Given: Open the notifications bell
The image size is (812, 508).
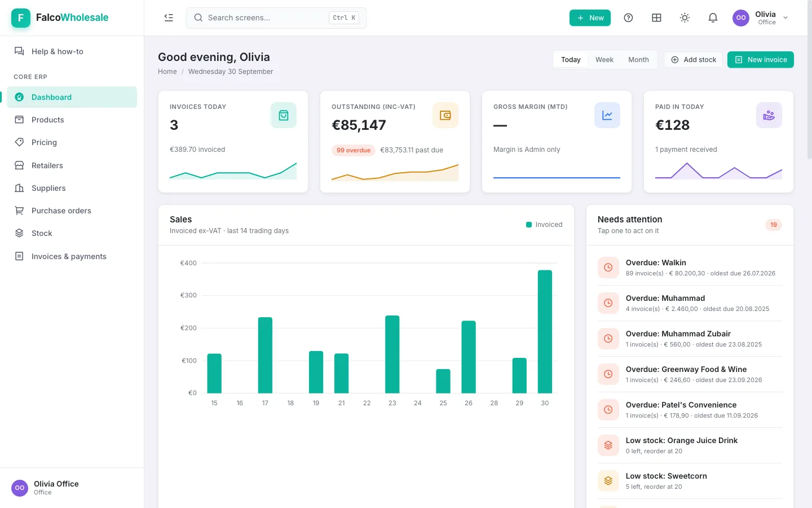Looking at the screenshot, I should 713,17.
